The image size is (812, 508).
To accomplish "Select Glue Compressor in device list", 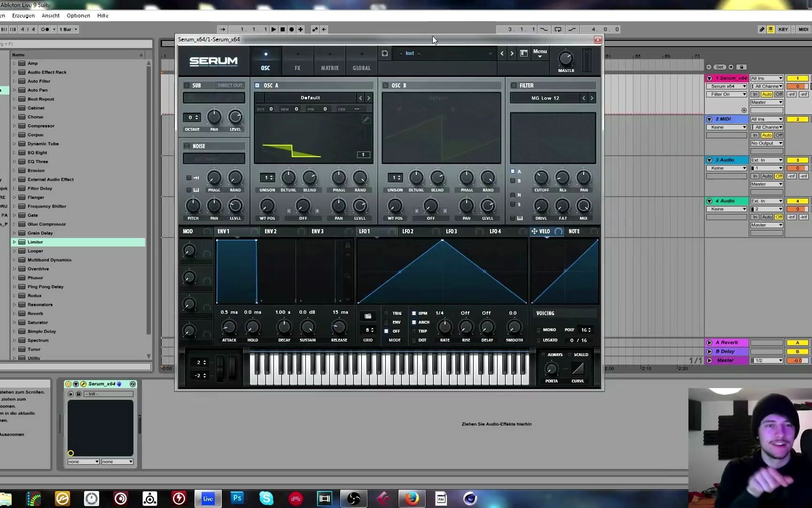I will coord(47,224).
